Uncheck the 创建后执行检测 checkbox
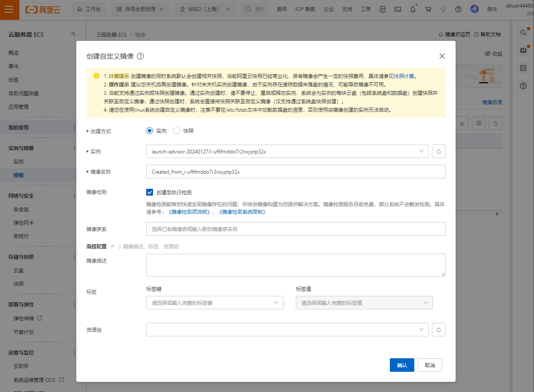This screenshot has width=534, height=392. [150, 192]
